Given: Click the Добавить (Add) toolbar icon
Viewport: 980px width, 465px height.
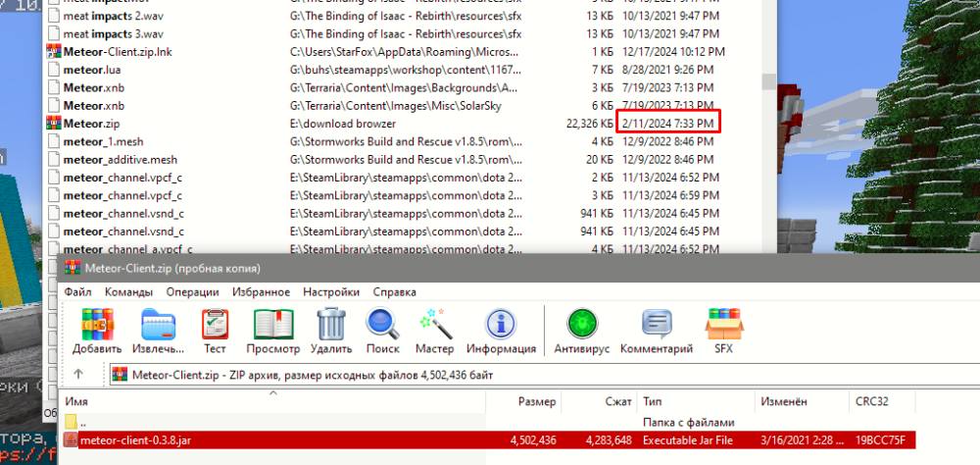Looking at the screenshot, I should point(97,331).
